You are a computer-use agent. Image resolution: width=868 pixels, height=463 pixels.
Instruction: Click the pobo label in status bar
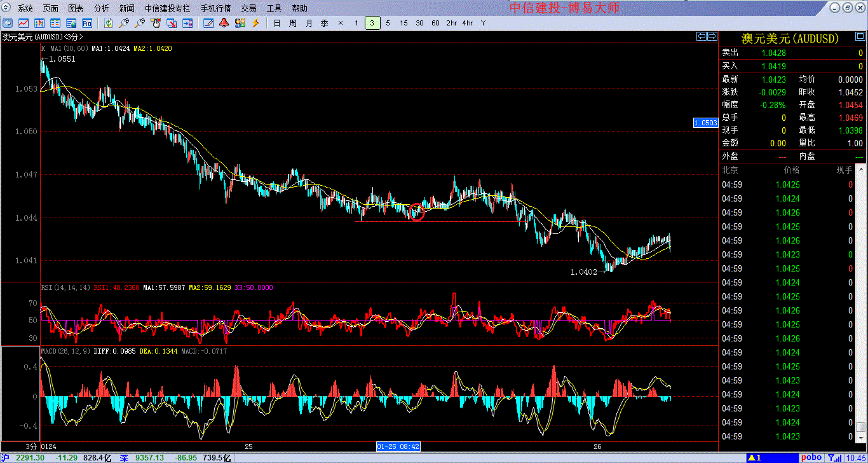click(x=810, y=457)
